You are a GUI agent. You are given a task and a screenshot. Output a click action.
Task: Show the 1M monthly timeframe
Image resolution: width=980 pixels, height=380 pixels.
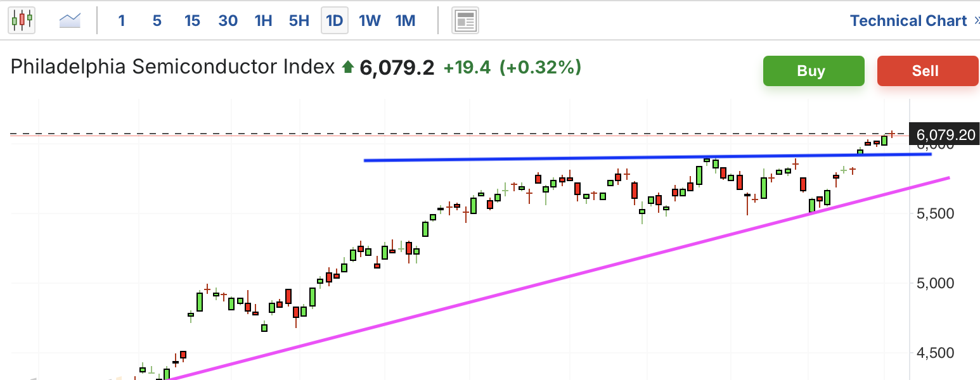point(405,21)
